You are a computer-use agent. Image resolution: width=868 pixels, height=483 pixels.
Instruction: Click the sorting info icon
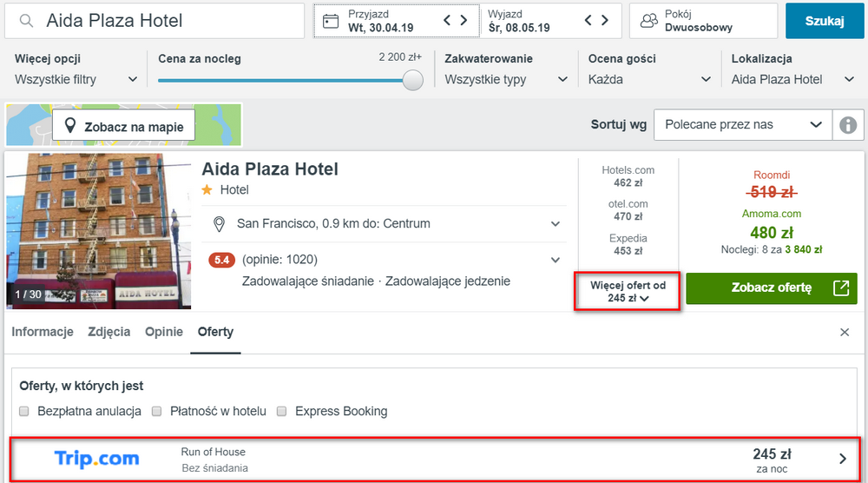point(848,124)
